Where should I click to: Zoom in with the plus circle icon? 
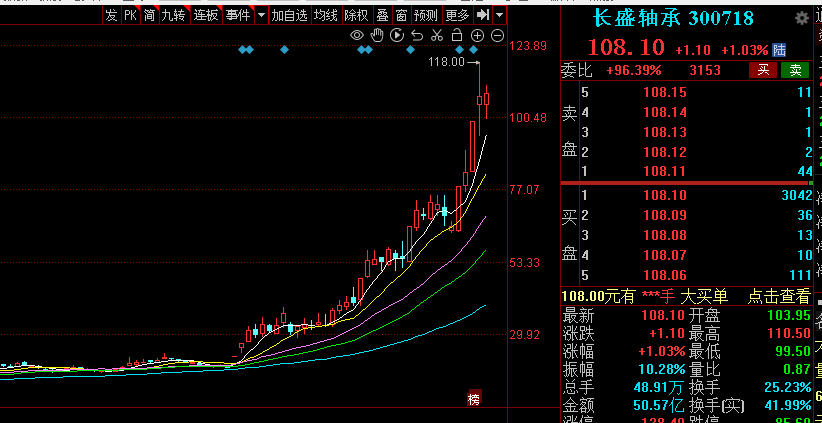[x=477, y=35]
